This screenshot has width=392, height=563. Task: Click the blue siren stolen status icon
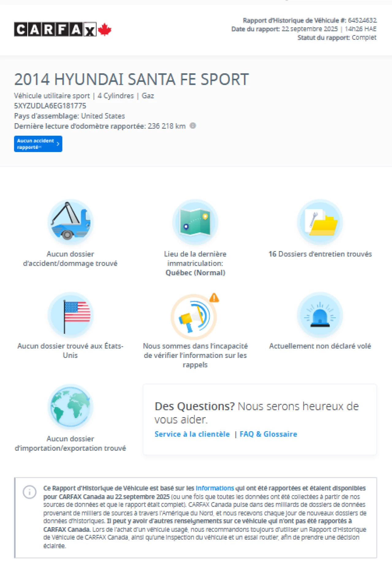pos(320,315)
